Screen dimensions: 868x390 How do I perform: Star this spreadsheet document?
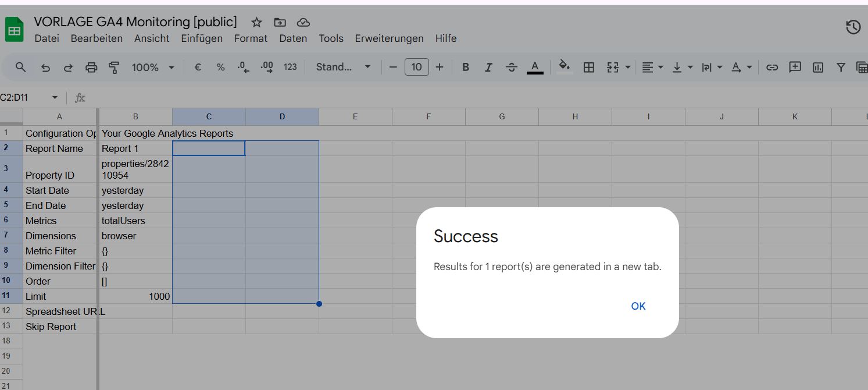[256, 23]
